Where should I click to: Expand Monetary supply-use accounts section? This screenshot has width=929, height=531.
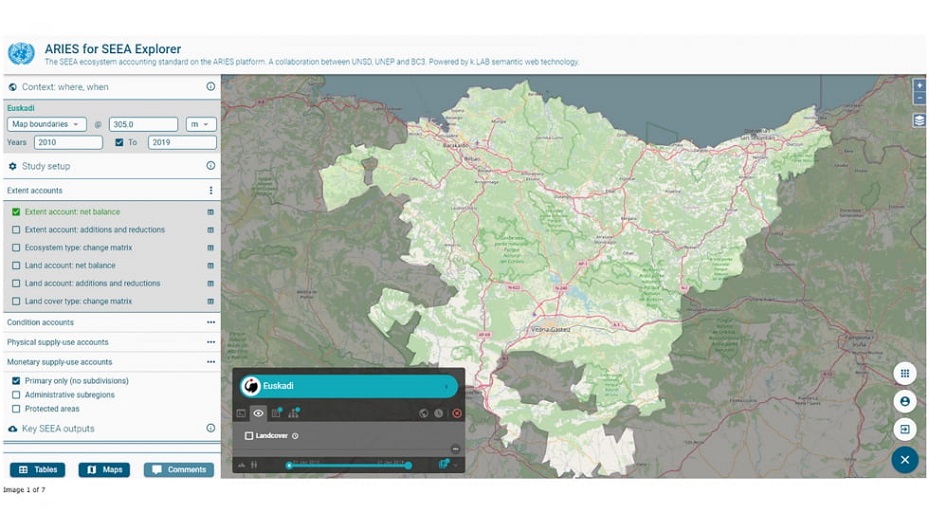click(x=211, y=362)
